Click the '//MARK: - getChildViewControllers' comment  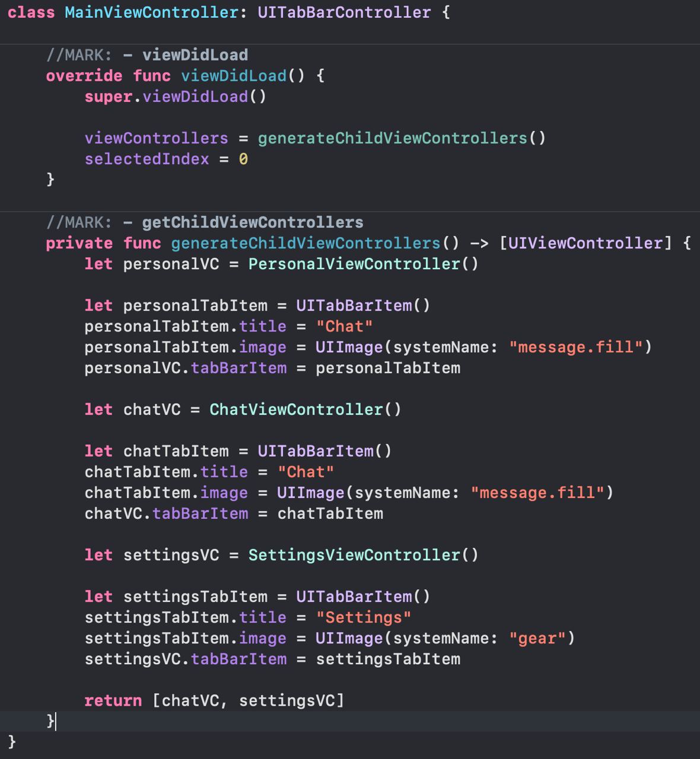pyautogui.click(x=205, y=222)
